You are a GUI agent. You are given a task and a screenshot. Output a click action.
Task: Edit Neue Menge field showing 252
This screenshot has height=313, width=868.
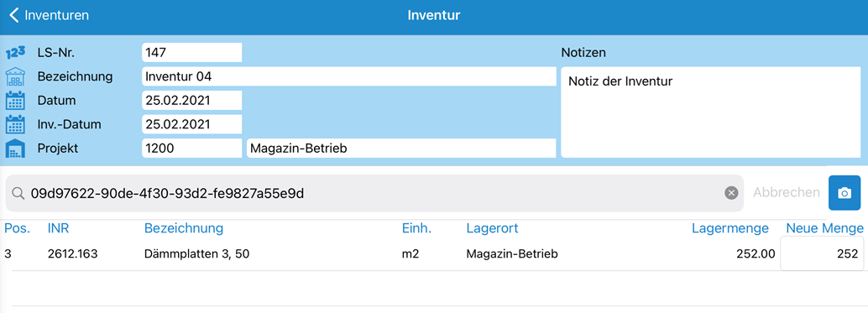pos(822,253)
